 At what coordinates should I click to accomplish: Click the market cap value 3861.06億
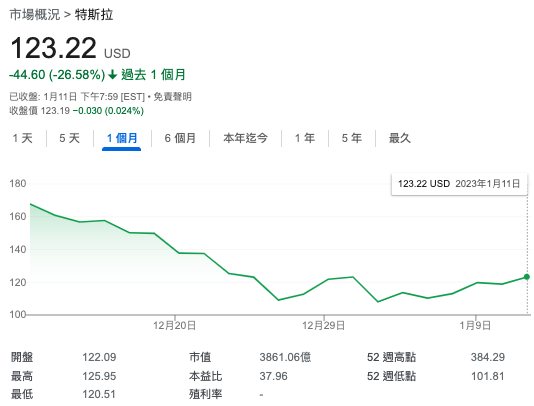pos(285,357)
